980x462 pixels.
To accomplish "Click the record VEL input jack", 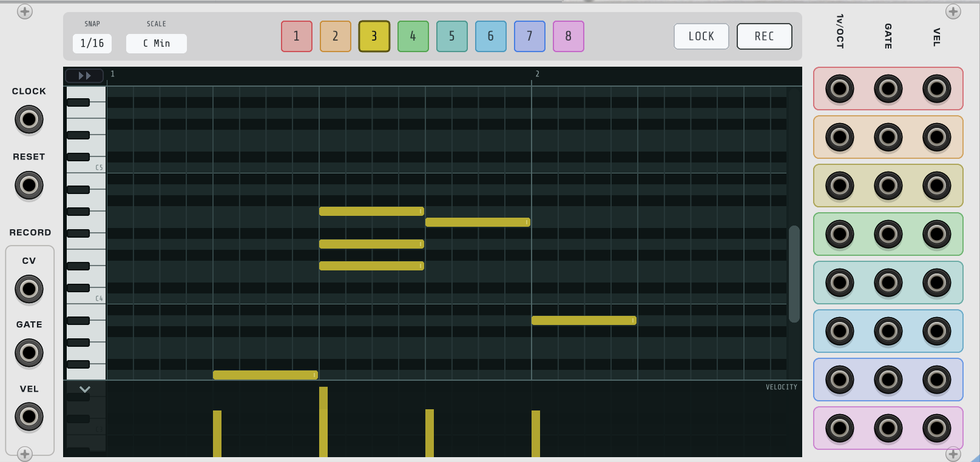I will (x=29, y=417).
